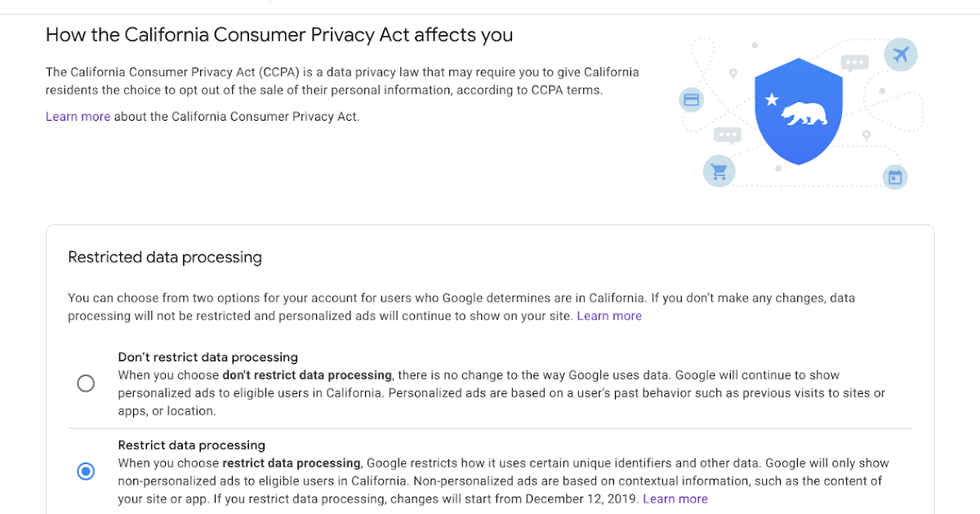Screen dimensions: 980x514
Task: Click the "Restricted data processing" section heading
Action: tap(165, 258)
